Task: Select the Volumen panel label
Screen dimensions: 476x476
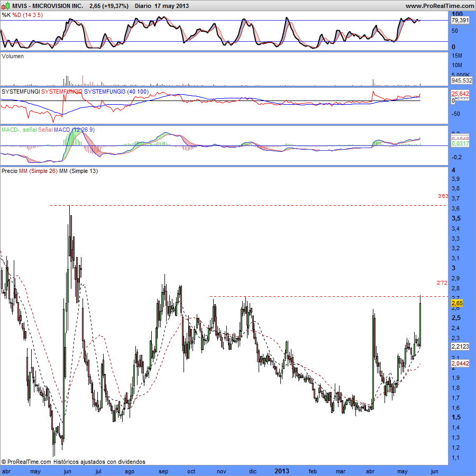Action: [x=13, y=56]
